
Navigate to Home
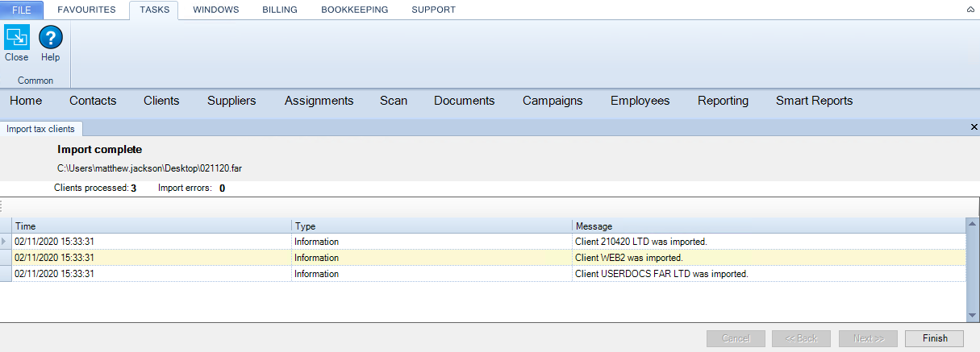pos(26,101)
